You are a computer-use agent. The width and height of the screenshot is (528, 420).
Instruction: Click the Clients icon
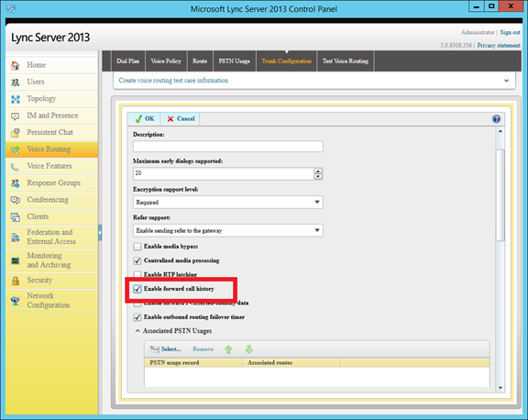[x=16, y=217]
